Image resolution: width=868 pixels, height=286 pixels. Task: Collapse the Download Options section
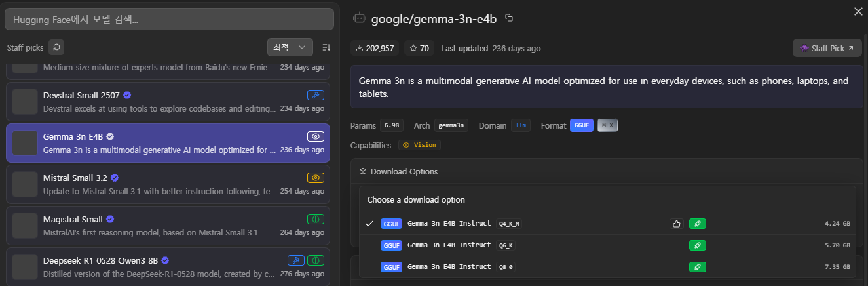click(404, 171)
